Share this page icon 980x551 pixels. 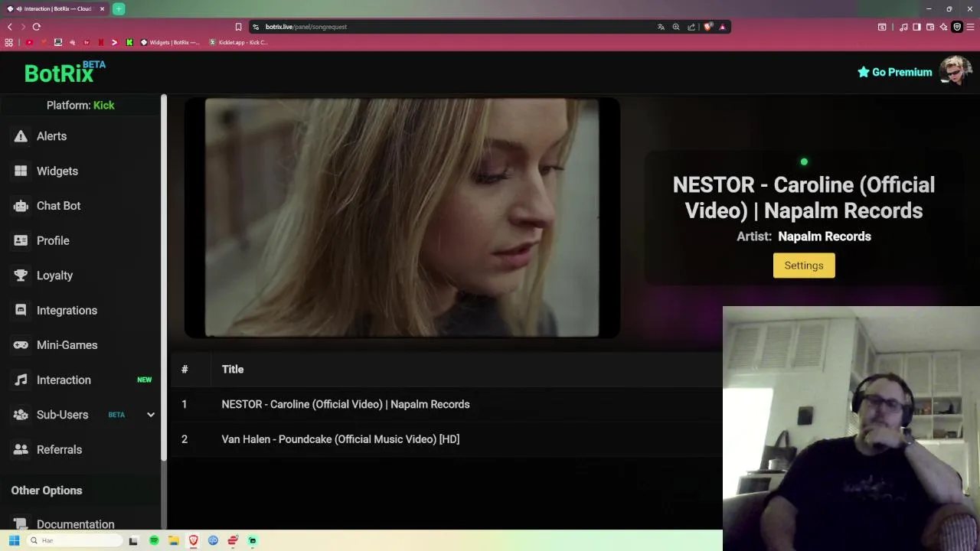(x=691, y=27)
